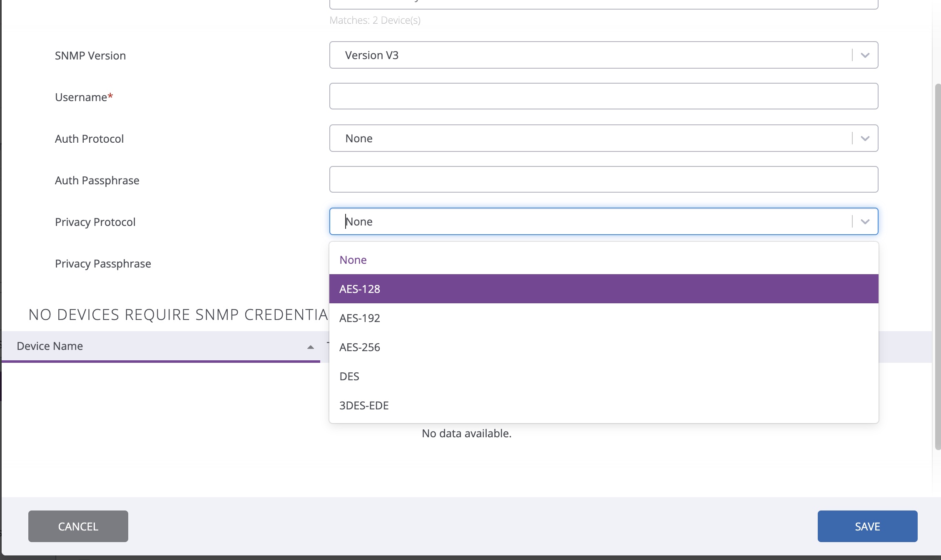This screenshot has height=560, width=941.
Task: Expand the Auth Protocol chevron
Action: [x=865, y=139]
